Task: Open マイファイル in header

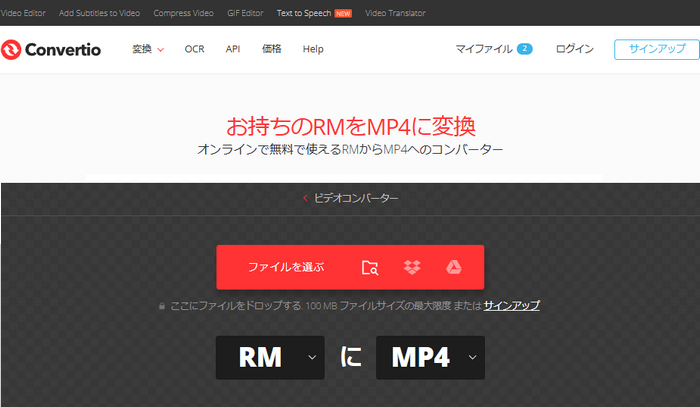Action: point(484,49)
